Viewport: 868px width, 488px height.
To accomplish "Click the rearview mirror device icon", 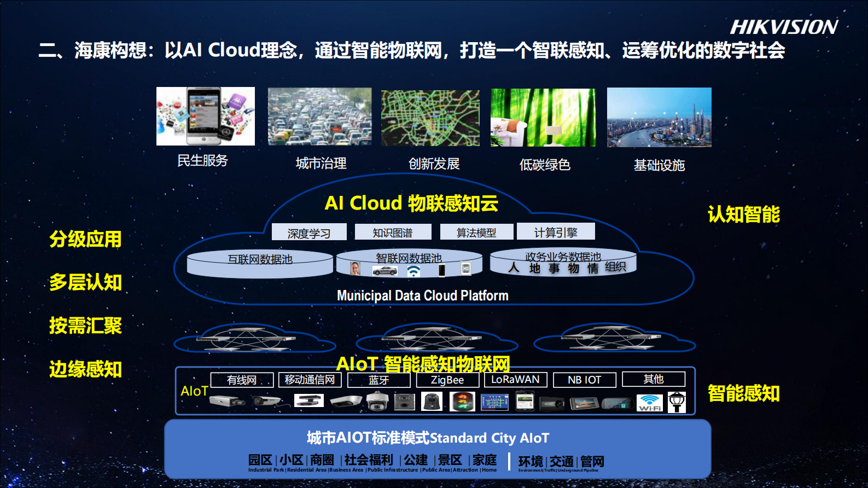I will [618, 404].
